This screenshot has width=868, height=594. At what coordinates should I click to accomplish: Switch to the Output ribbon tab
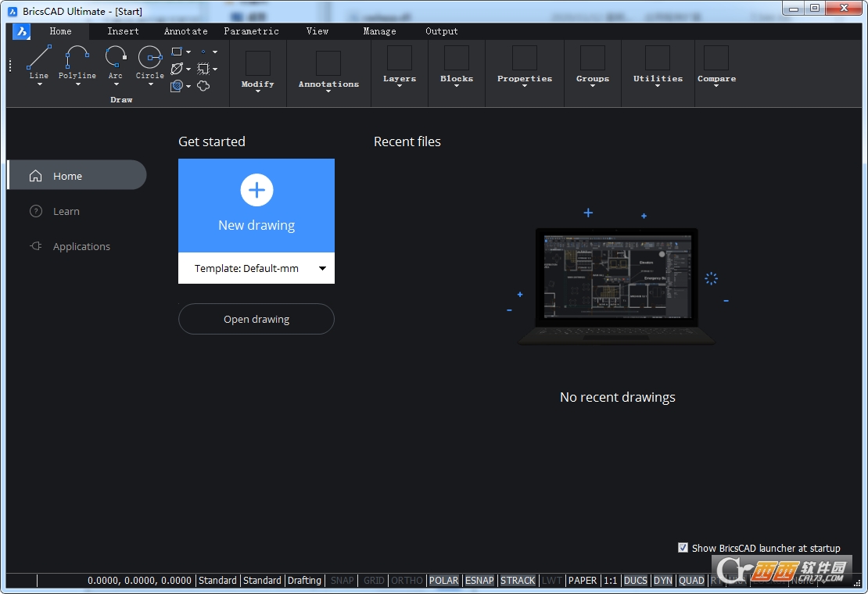pyautogui.click(x=442, y=31)
